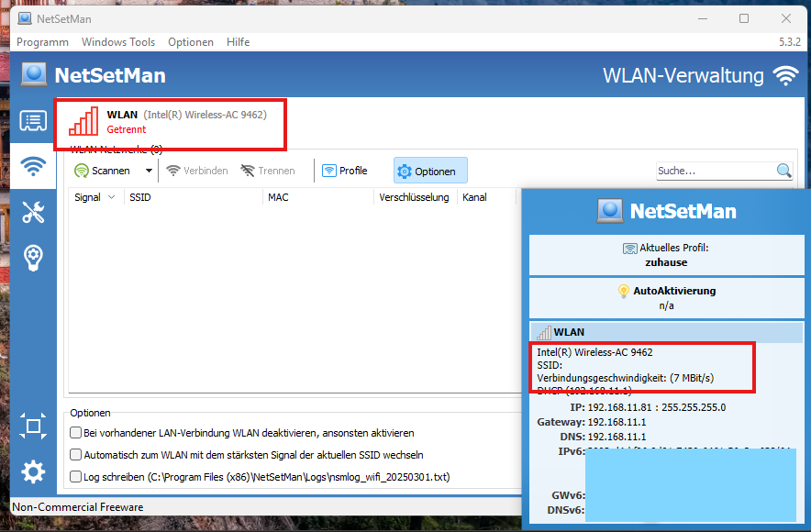Click Non-Commercial Freeware status bar text
The width and height of the screenshot is (811, 532).
click(x=78, y=507)
